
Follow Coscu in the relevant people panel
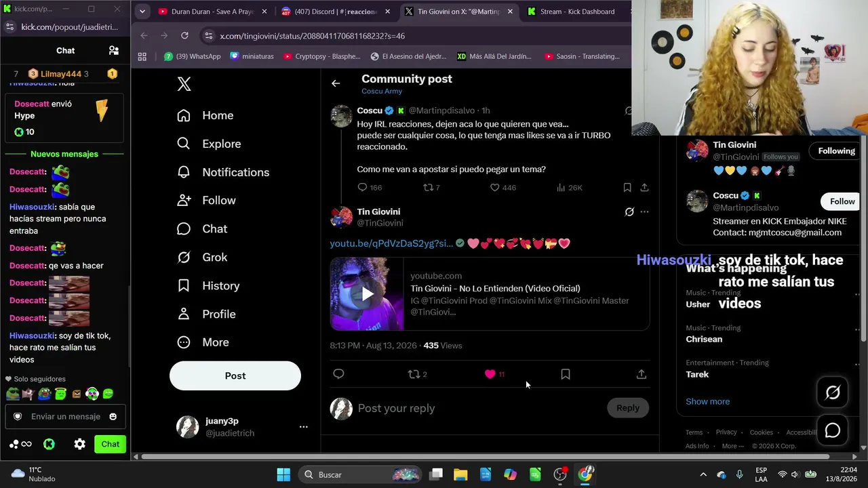tap(842, 201)
